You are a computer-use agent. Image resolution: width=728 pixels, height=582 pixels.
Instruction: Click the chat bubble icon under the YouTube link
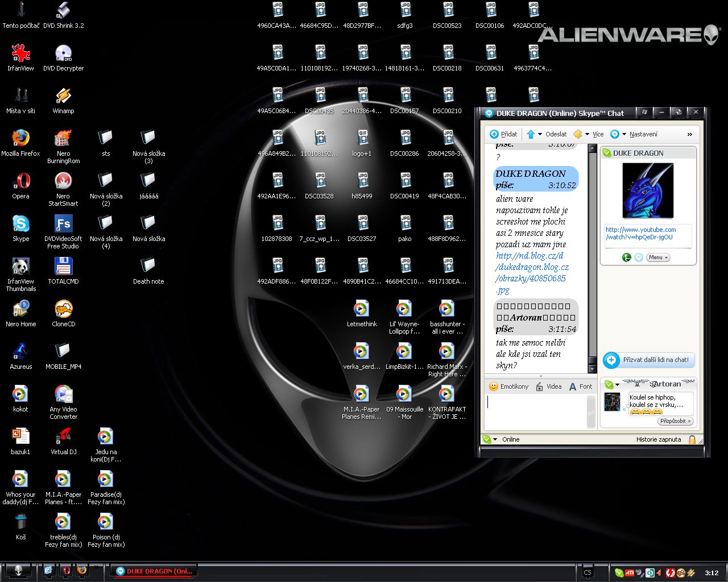[638, 257]
